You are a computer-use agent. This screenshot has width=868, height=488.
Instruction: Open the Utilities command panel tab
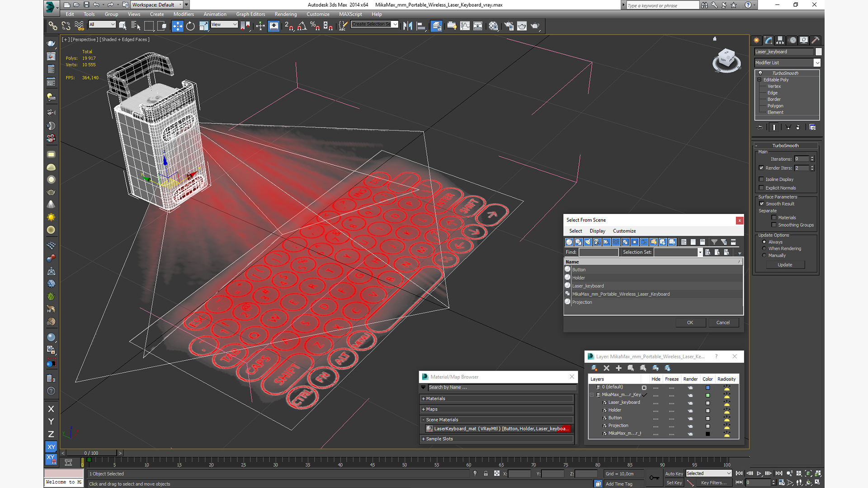pos(816,40)
